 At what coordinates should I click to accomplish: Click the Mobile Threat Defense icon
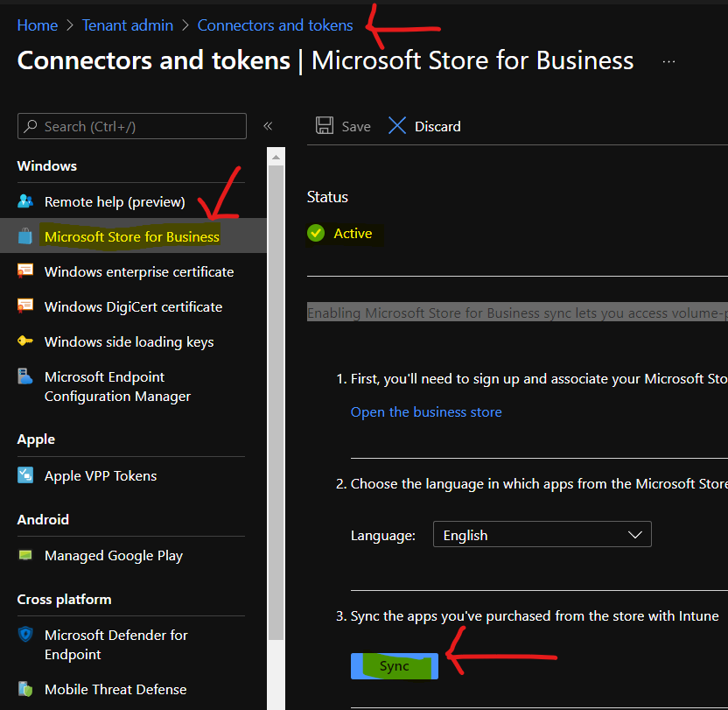25,689
